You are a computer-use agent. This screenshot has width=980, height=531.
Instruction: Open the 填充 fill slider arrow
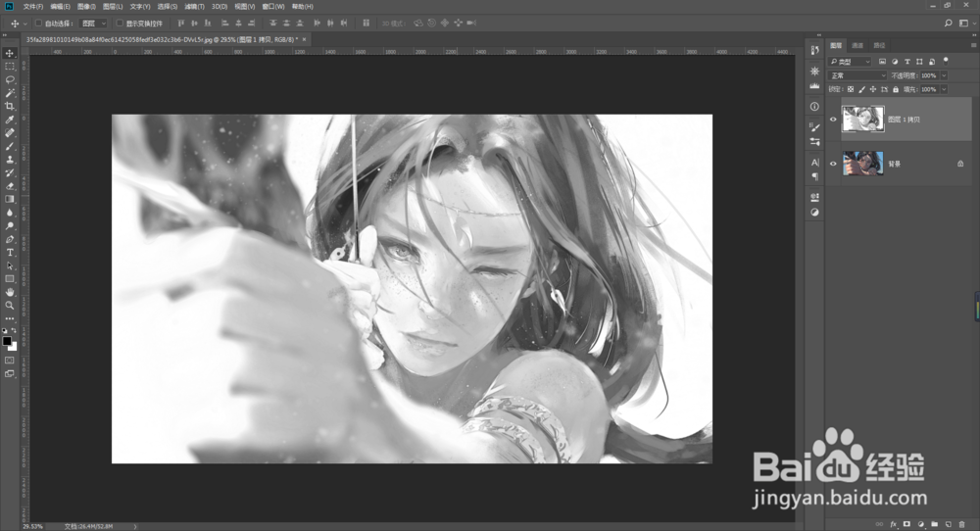[x=944, y=89]
